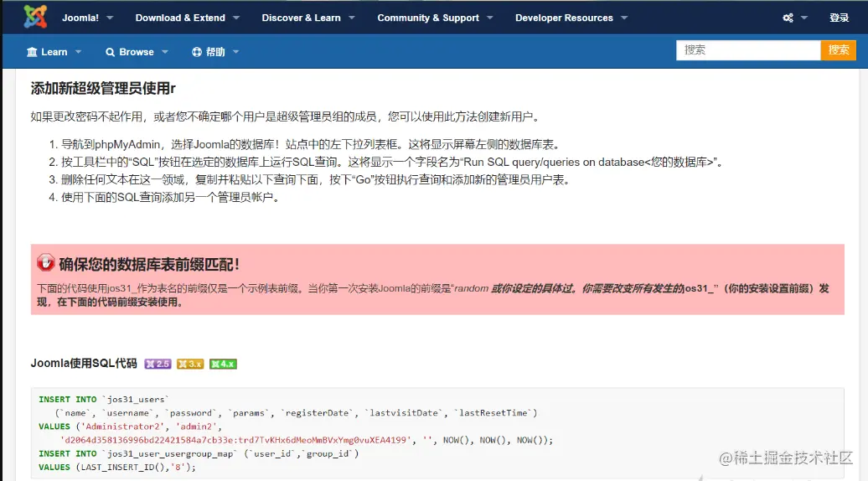Open Community & Support menu
The width and height of the screenshot is (868, 481).
click(428, 18)
